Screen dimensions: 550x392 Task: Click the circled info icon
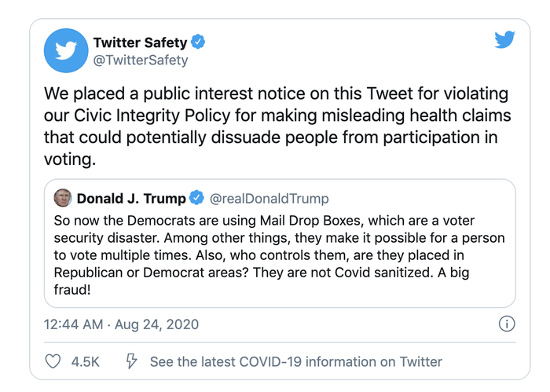click(507, 324)
